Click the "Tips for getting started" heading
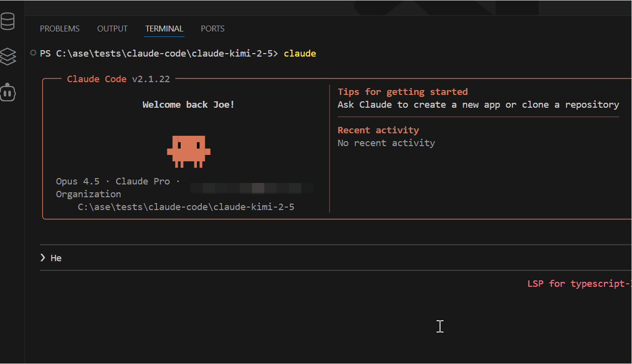Viewport: 632px width, 364px height. point(402,91)
